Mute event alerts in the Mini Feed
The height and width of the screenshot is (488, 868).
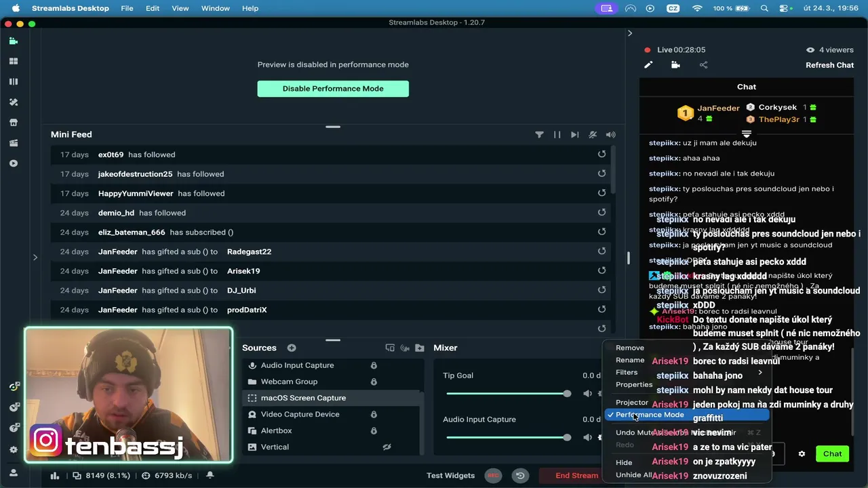pyautogui.click(x=593, y=135)
